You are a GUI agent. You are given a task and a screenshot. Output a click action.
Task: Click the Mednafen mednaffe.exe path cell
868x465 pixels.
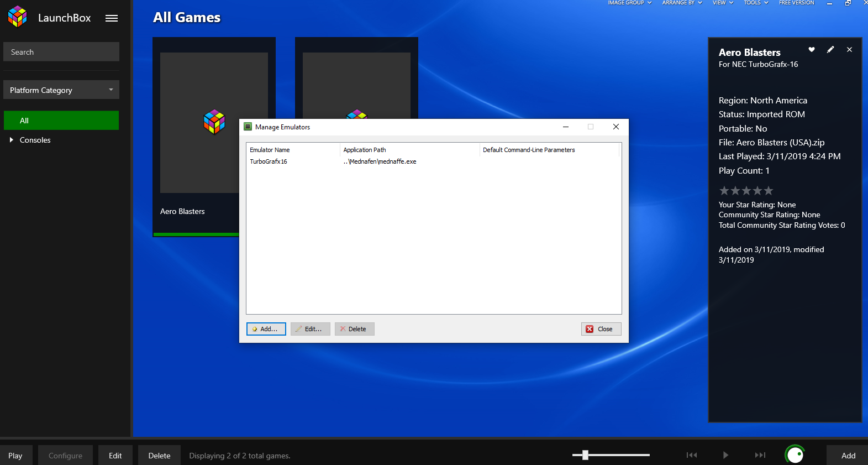tap(380, 161)
